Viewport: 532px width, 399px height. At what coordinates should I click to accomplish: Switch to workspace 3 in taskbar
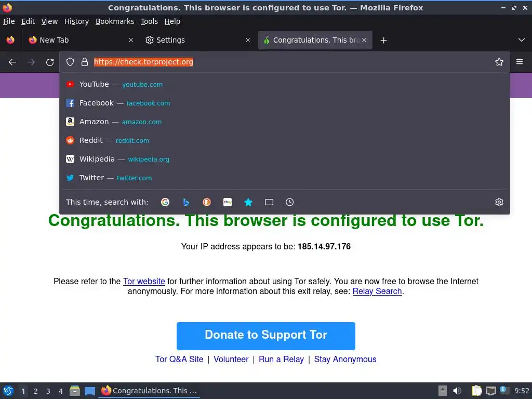[x=48, y=391]
